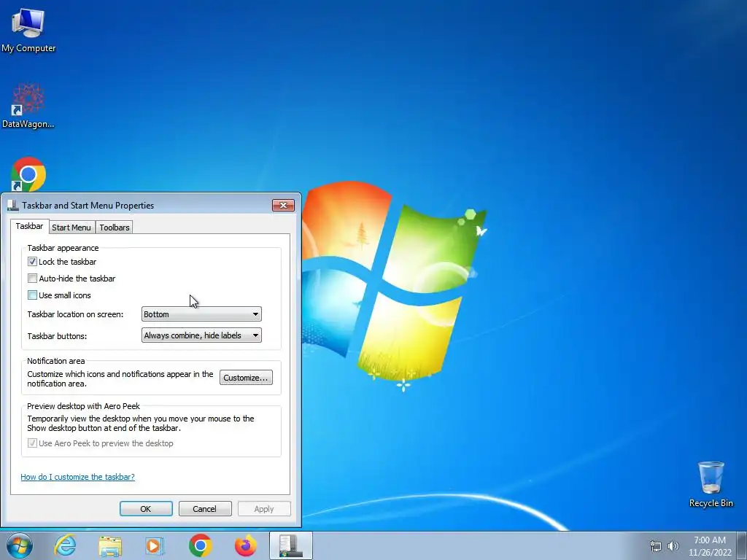
Task: Click the Taskbar appearance group heading
Action: [63, 248]
